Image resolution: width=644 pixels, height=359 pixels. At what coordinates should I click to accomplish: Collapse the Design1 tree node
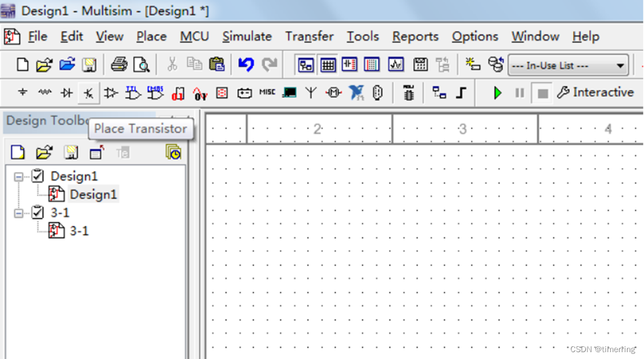click(18, 177)
